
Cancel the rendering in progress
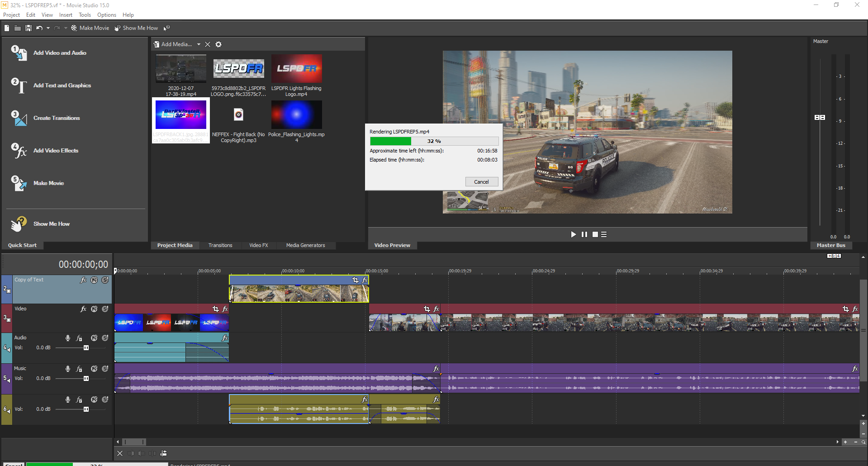click(481, 182)
